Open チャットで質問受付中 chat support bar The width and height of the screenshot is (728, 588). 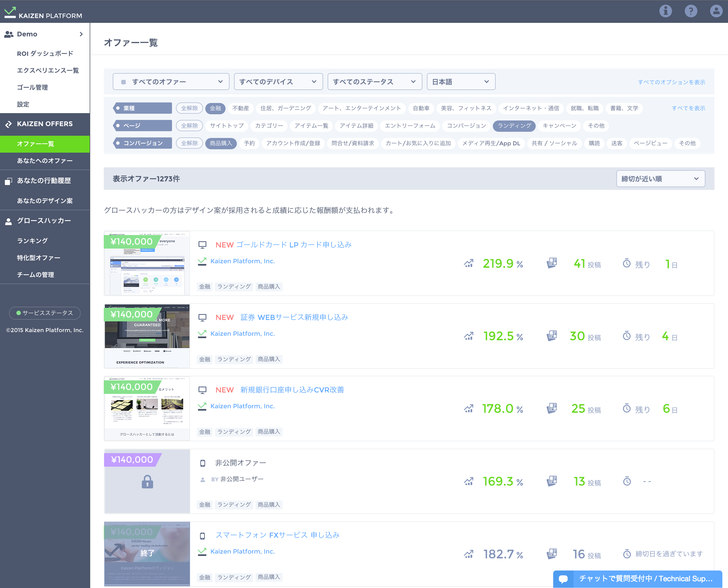pyautogui.click(x=638, y=579)
